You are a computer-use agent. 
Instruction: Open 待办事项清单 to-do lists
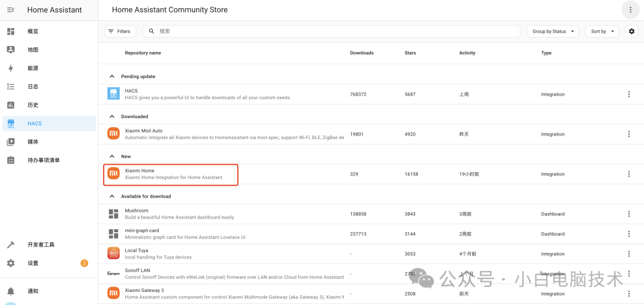(49, 161)
